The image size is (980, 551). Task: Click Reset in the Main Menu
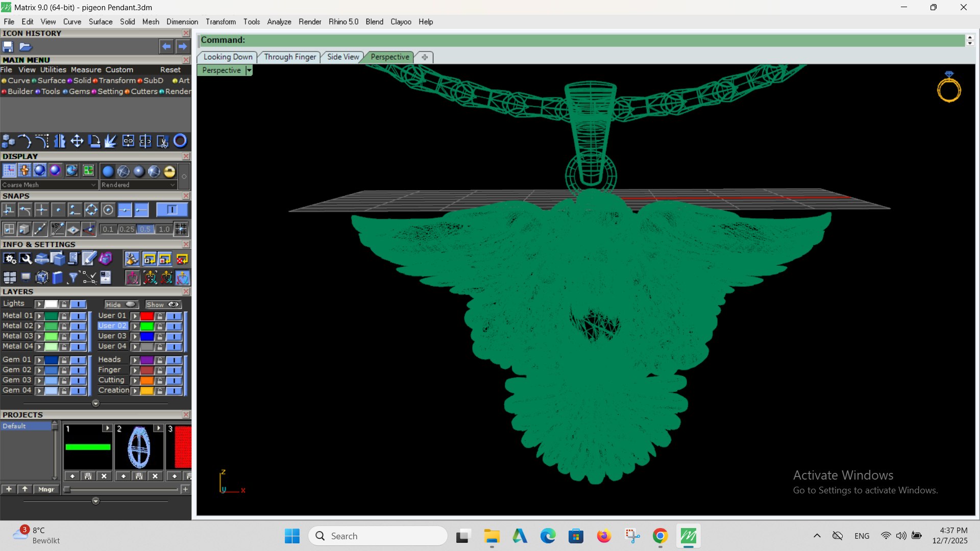(x=170, y=70)
